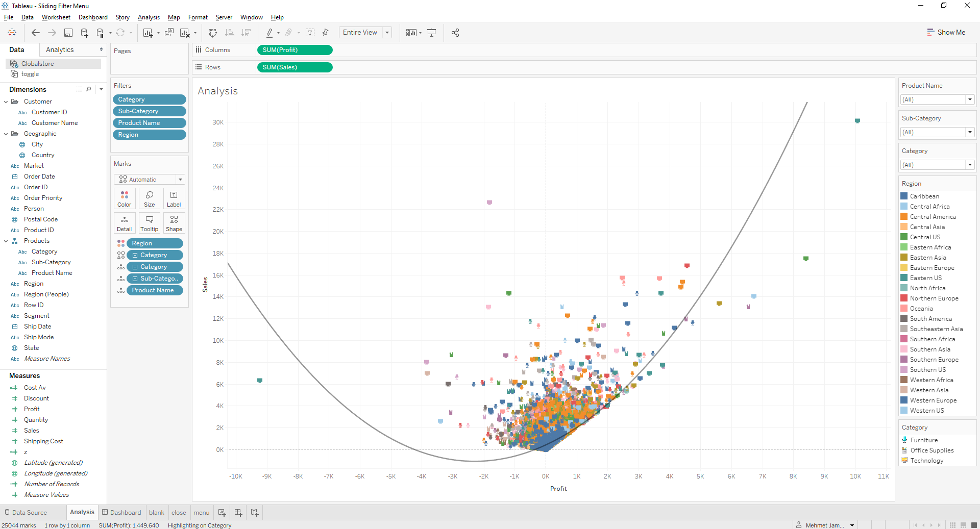Screen dimensions: 980x529
Task: Select the Globalstore data source
Action: [54, 64]
